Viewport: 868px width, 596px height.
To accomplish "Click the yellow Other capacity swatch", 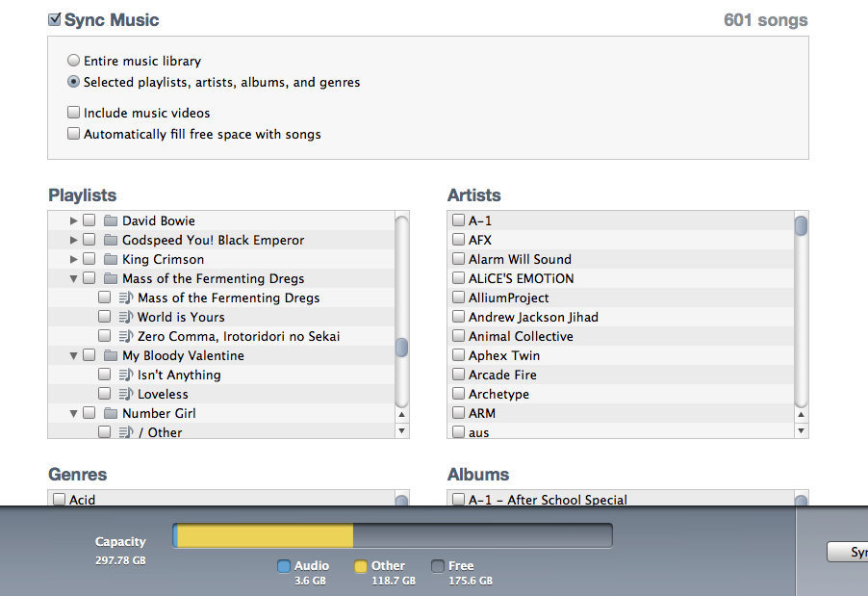I will point(361,566).
